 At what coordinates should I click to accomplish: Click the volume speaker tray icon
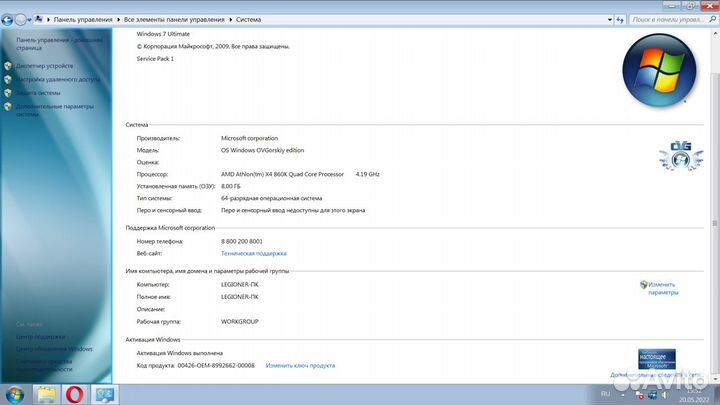pos(664,394)
